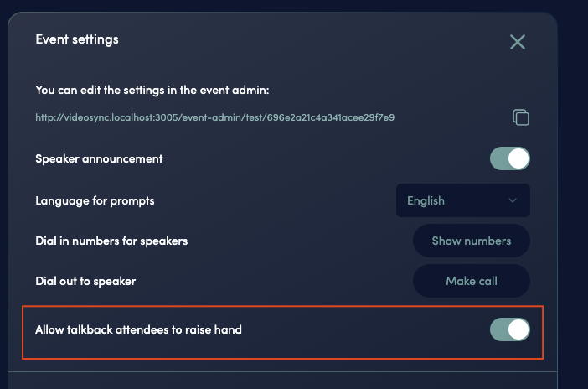Image resolution: width=588 pixels, height=389 pixels.
Task: Click the edit settings instruction text
Action: [x=152, y=90]
